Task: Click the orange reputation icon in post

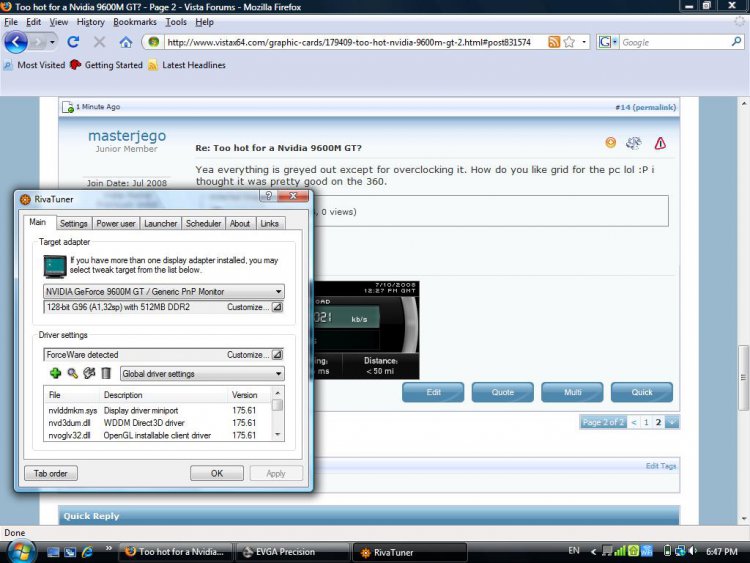Action: tap(611, 142)
